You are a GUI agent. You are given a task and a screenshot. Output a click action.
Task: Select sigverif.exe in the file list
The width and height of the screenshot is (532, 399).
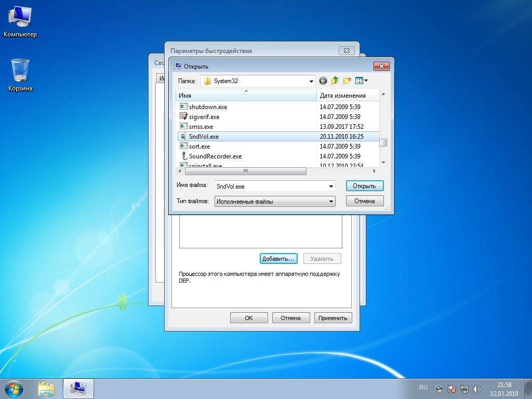pyautogui.click(x=204, y=117)
